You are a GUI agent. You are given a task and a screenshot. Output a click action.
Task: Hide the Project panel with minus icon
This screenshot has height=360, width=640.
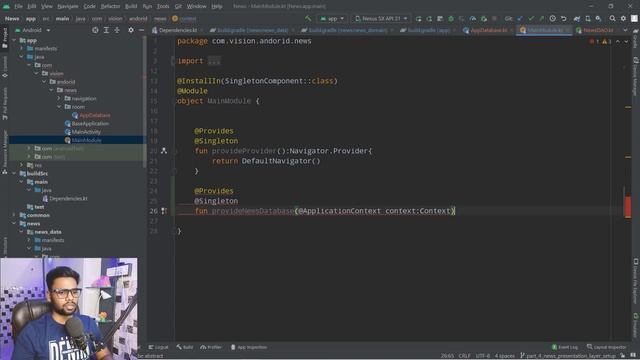141,30
